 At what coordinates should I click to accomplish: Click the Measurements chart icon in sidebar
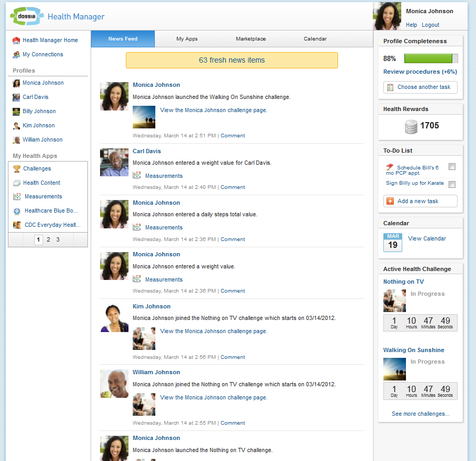click(17, 197)
